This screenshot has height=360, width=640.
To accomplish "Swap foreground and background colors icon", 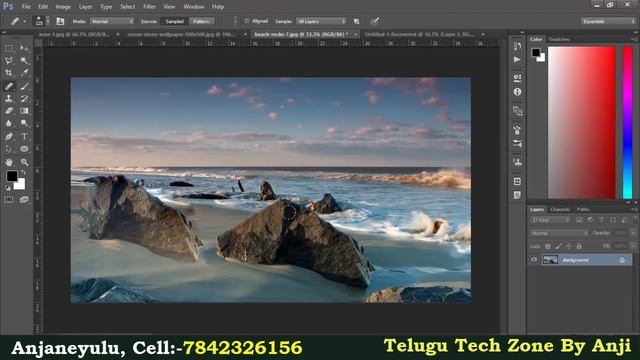I will [x=23, y=173].
